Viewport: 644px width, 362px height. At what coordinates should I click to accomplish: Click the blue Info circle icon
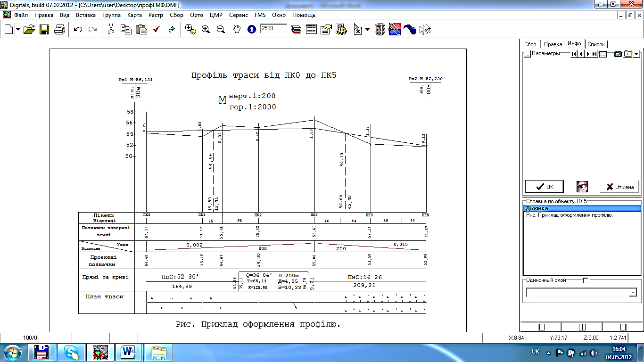pyautogui.click(x=252, y=29)
